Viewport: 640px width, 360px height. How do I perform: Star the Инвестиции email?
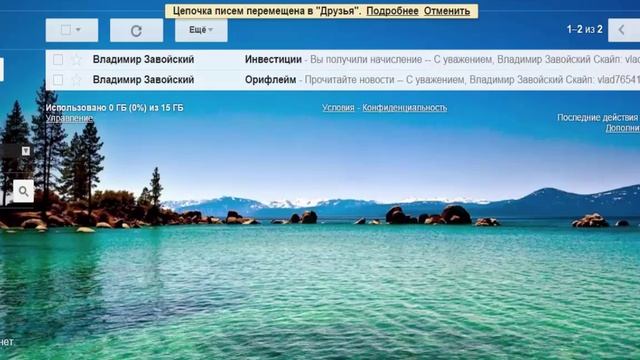(76, 60)
